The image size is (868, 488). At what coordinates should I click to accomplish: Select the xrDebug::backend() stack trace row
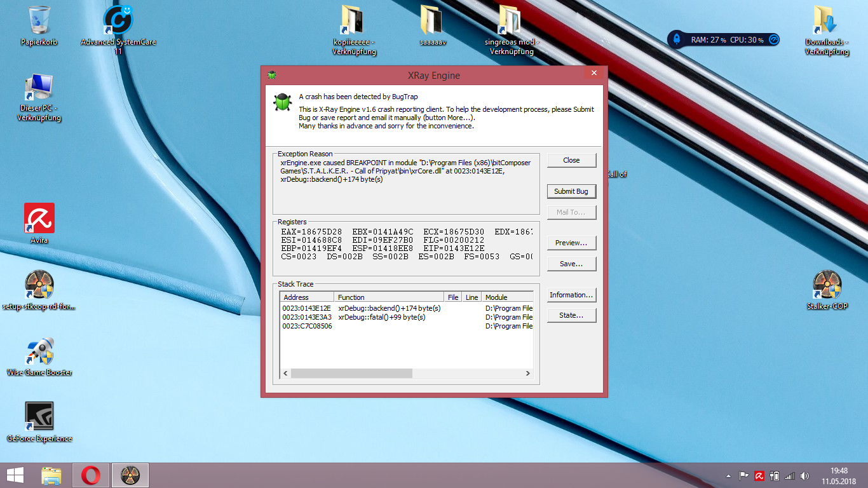(407, 308)
